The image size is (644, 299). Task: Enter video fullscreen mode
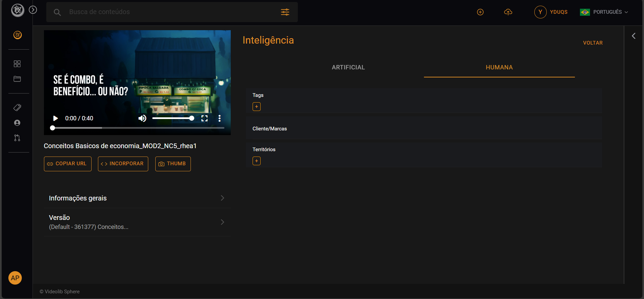click(x=205, y=118)
